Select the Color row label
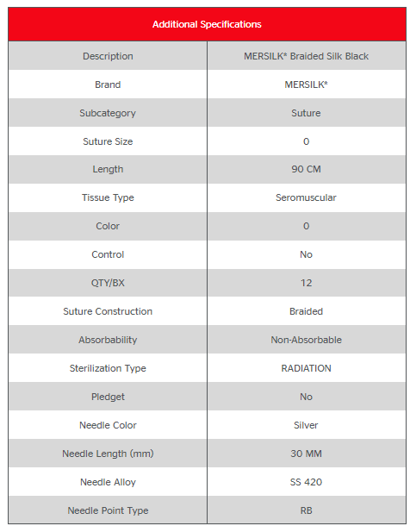410x532 pixels. coord(108,226)
